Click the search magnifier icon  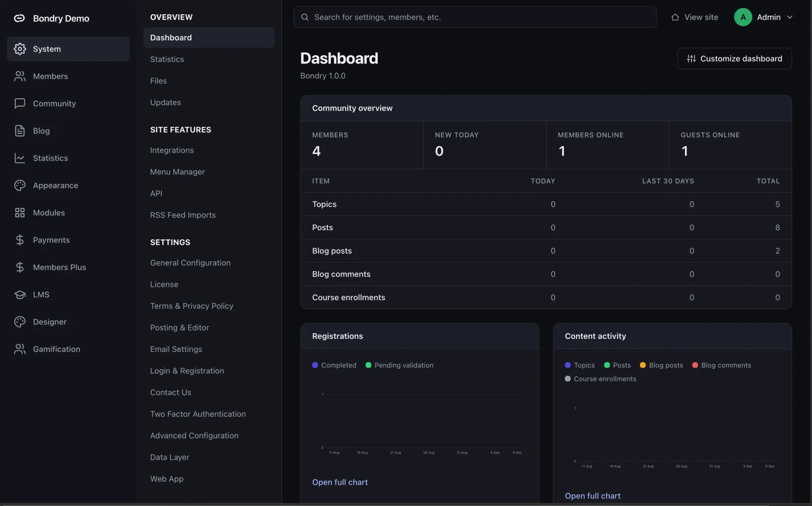(304, 17)
